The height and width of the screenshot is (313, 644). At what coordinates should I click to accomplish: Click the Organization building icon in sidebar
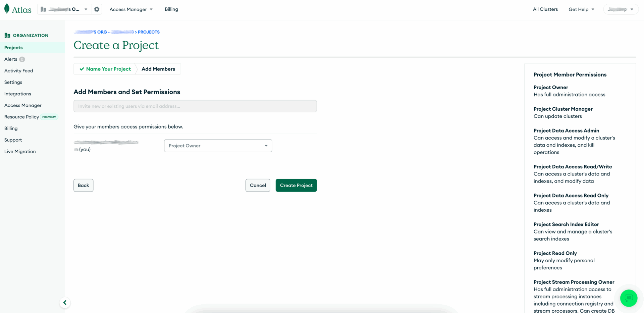(x=7, y=36)
